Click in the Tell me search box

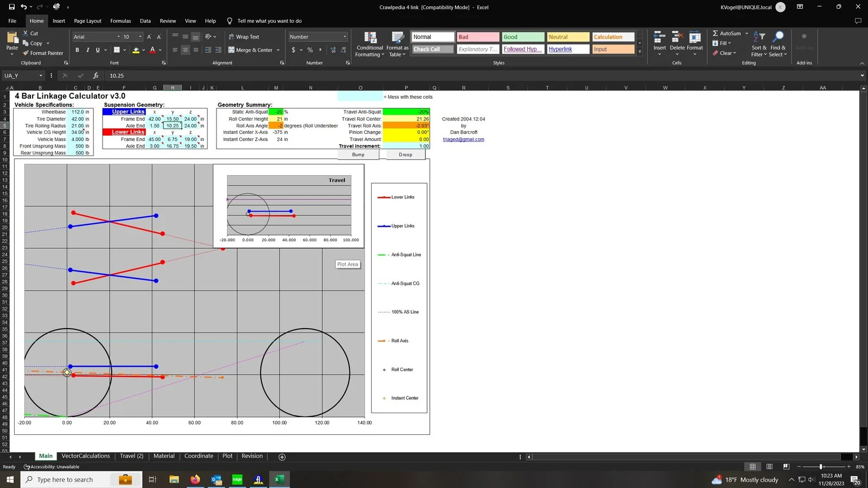pos(269,21)
